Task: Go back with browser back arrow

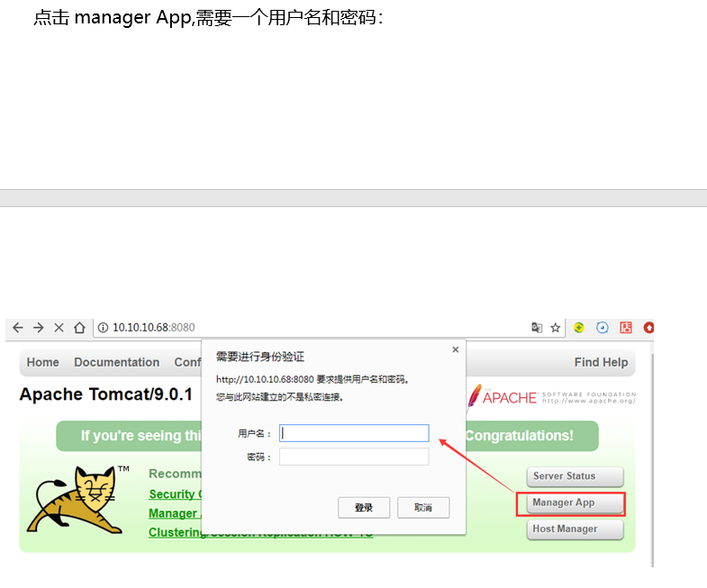Action: pyautogui.click(x=18, y=328)
